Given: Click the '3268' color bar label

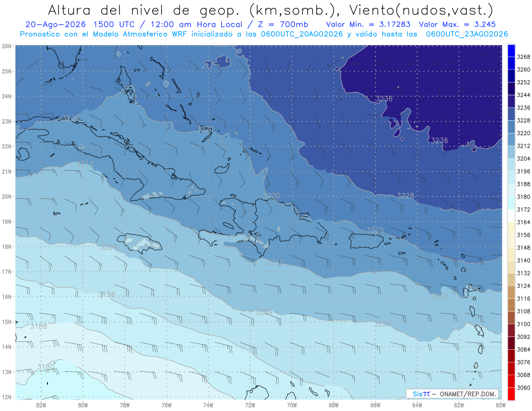Looking at the screenshot, I should [524, 57].
